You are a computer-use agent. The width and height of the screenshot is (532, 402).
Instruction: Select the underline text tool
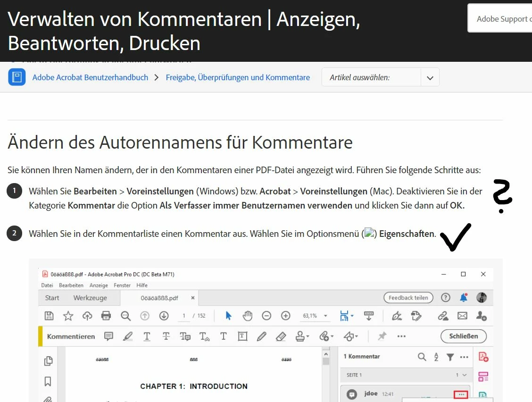[x=147, y=336]
